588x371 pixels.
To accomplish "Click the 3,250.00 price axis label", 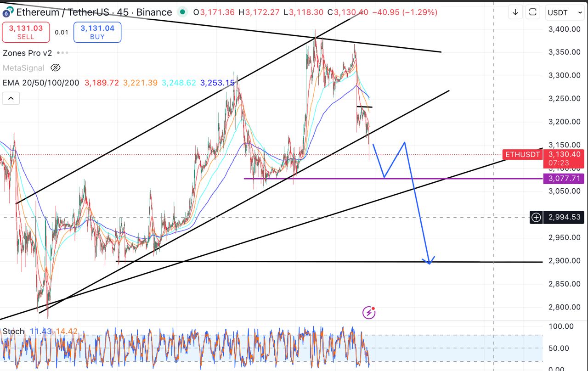I will pos(565,98).
